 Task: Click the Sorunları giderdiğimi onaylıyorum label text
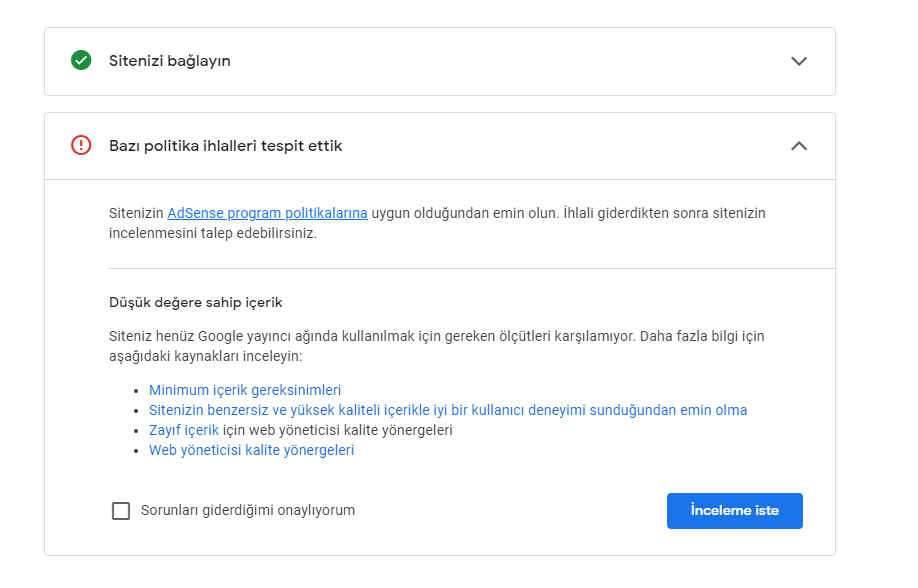click(x=248, y=510)
